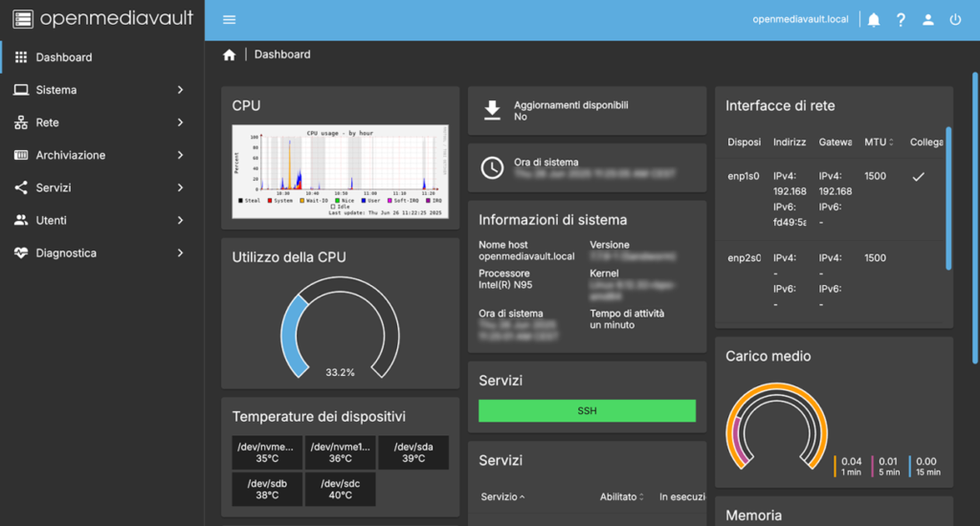Click the Dashboard breadcrumb link

pos(282,55)
